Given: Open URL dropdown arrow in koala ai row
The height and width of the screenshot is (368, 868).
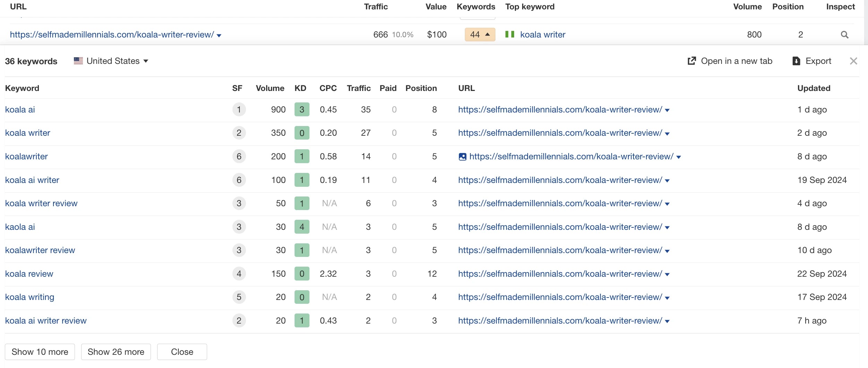Looking at the screenshot, I should pos(667,110).
